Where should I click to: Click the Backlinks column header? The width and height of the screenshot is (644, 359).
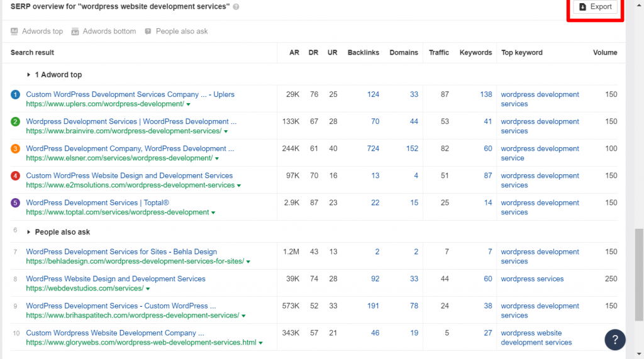click(x=364, y=53)
